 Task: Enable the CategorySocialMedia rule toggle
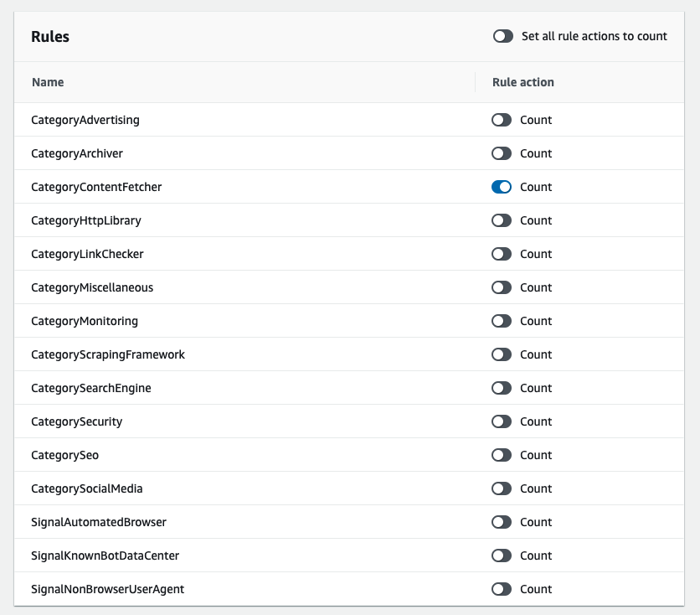pyautogui.click(x=501, y=488)
